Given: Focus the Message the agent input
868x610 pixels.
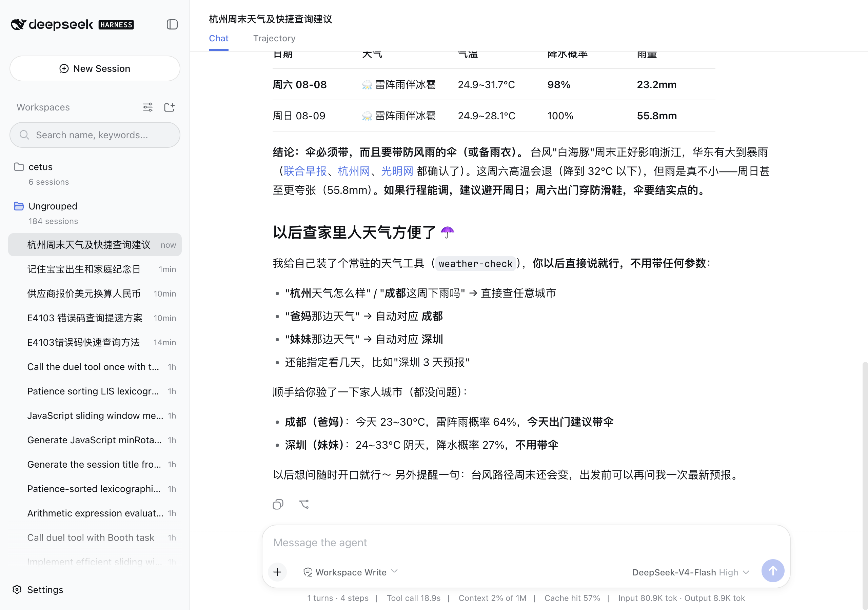Looking at the screenshot, I should [x=526, y=543].
